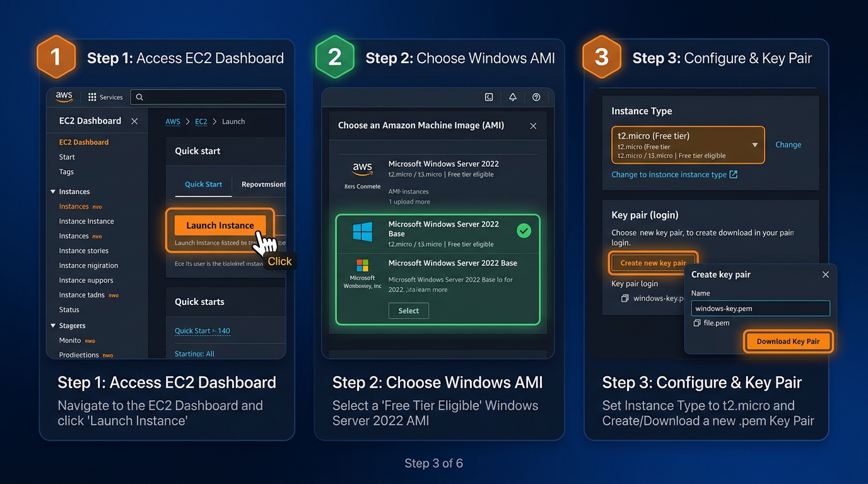The image size is (868, 484).
Task: Select Instance nigiration in sidebar
Action: (88, 266)
